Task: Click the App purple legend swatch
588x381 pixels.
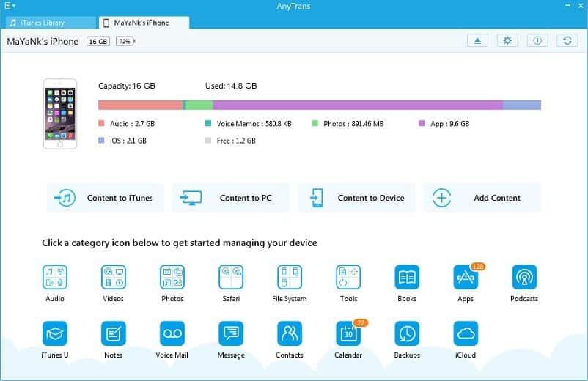Action: pyautogui.click(x=422, y=123)
